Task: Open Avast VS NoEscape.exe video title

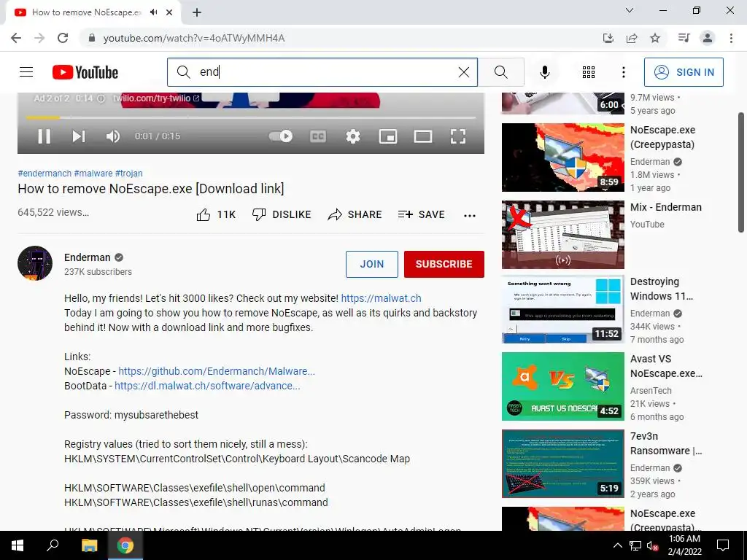Action: point(666,366)
